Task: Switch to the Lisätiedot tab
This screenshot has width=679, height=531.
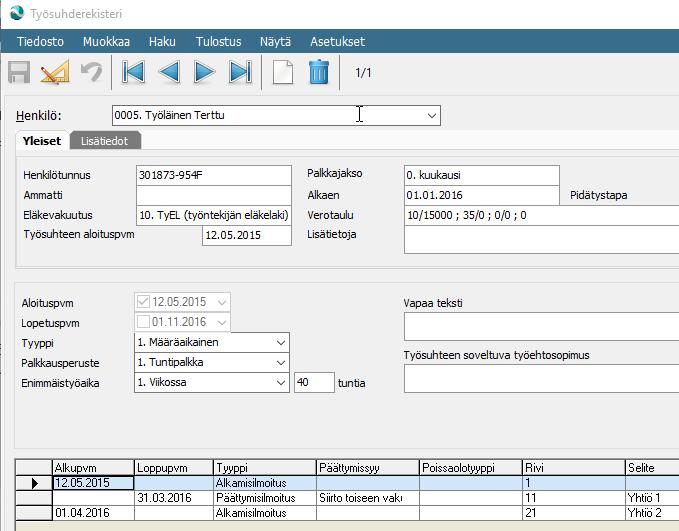Action: click(105, 141)
